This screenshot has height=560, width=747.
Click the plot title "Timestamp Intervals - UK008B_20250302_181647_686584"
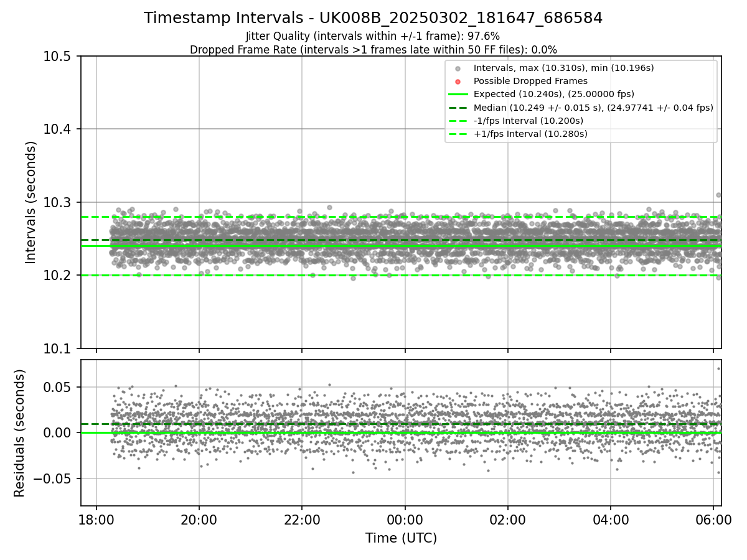(x=374, y=19)
